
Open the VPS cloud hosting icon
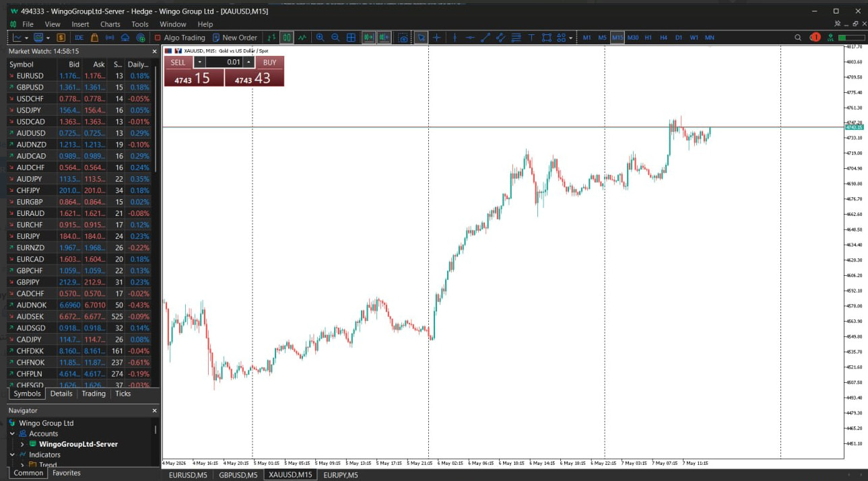click(125, 38)
